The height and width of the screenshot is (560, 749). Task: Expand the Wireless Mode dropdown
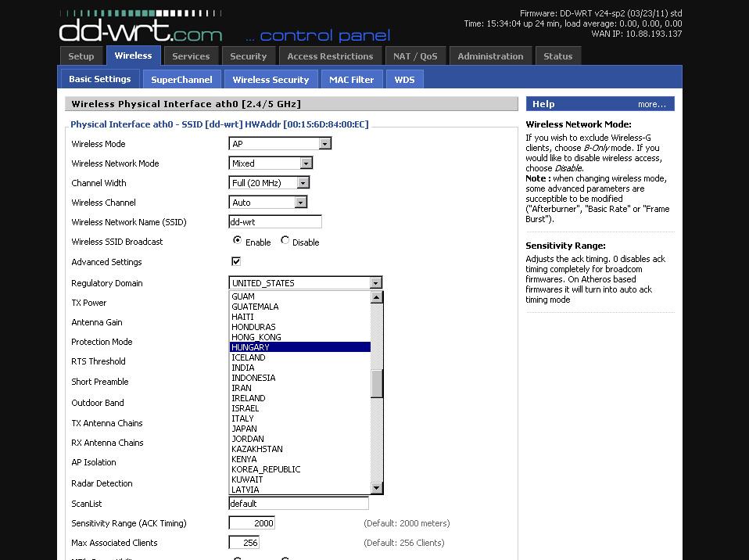click(280, 143)
